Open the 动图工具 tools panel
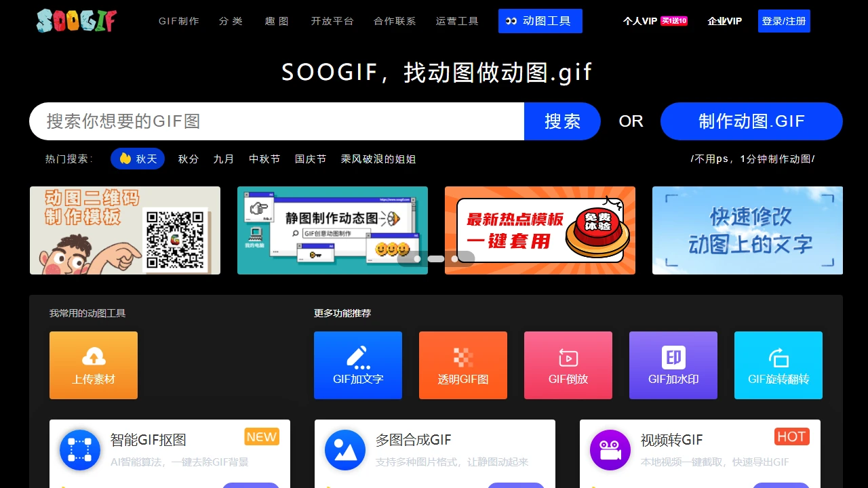This screenshot has width=868, height=488. [x=540, y=21]
